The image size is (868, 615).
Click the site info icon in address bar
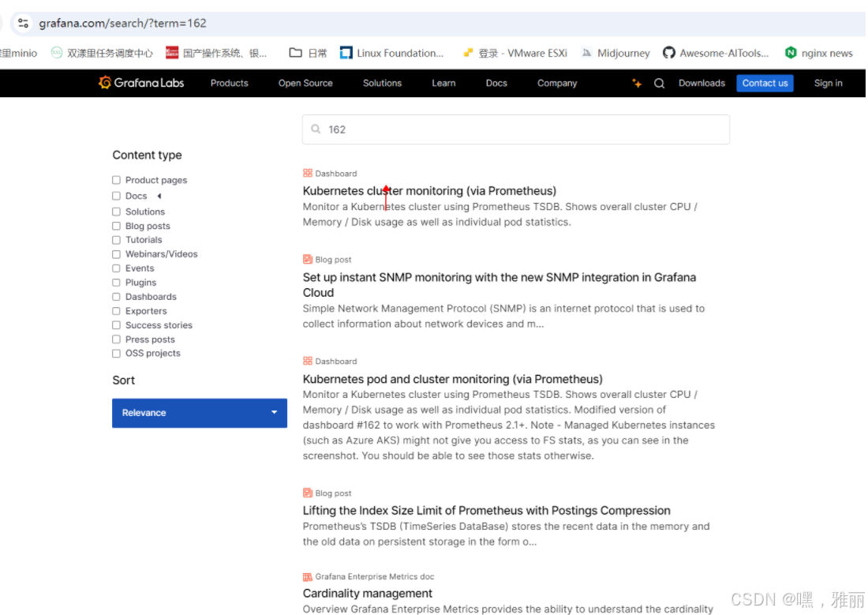pyautogui.click(x=23, y=23)
